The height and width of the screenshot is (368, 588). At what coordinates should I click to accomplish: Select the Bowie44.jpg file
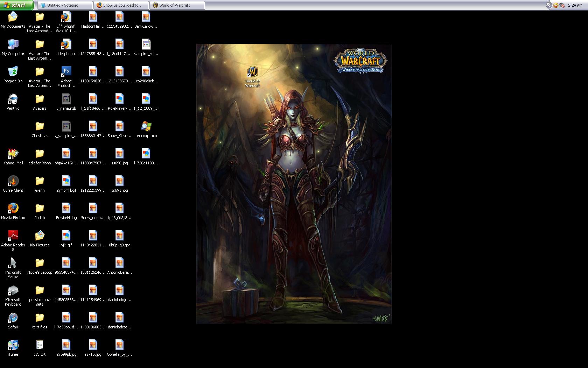(x=66, y=211)
